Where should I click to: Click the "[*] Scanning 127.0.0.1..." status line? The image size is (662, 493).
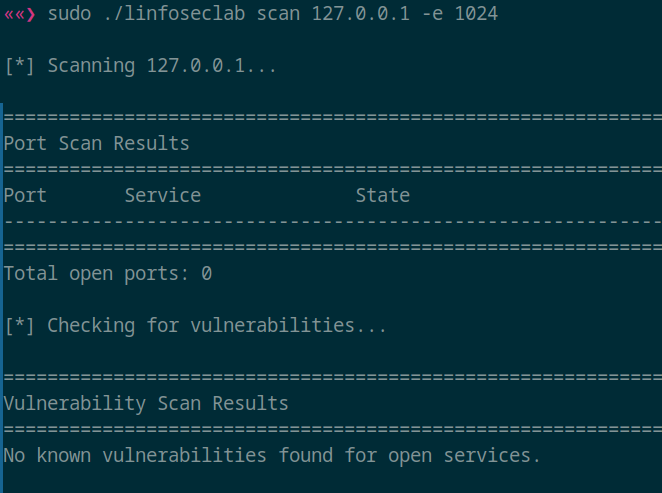click(x=140, y=67)
